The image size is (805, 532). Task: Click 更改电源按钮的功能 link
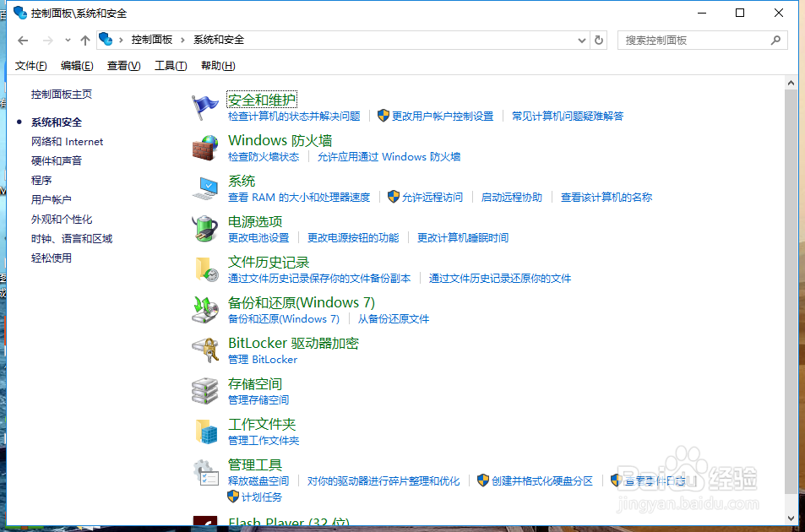pos(353,237)
